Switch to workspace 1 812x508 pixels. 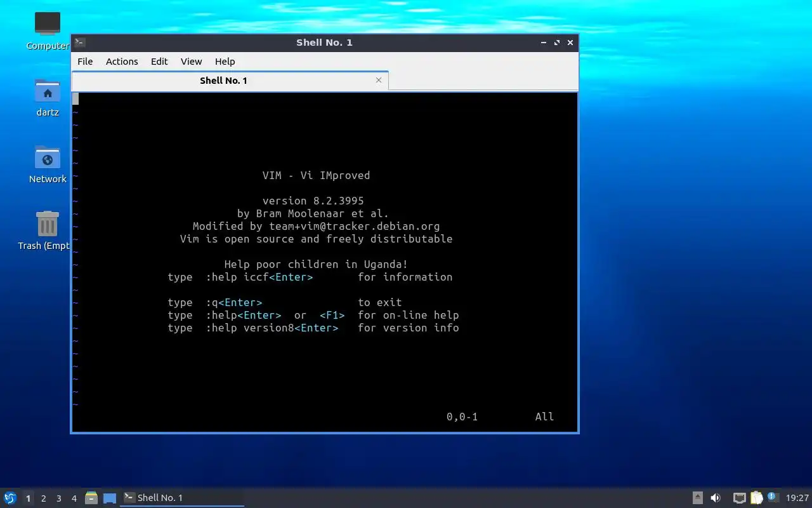pos(28,498)
